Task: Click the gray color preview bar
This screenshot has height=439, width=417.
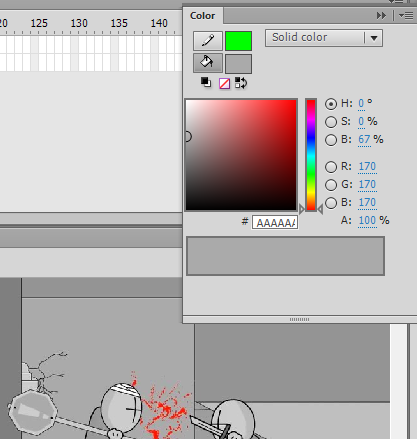Action: tap(285, 256)
